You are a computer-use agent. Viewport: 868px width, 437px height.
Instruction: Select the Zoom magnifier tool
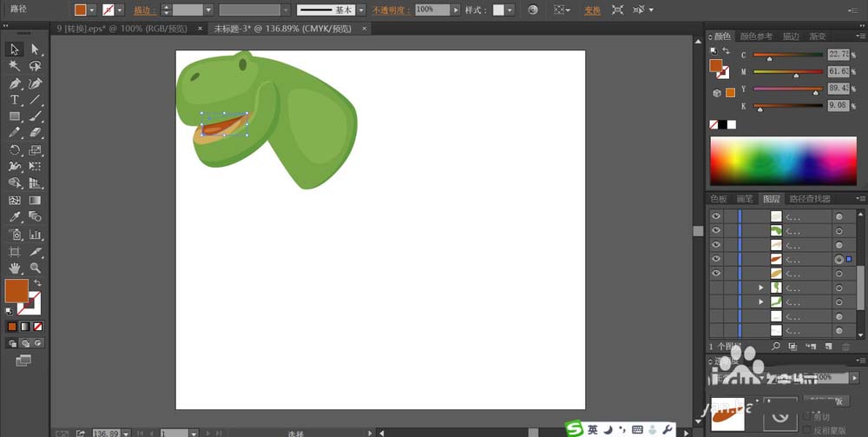(x=36, y=268)
